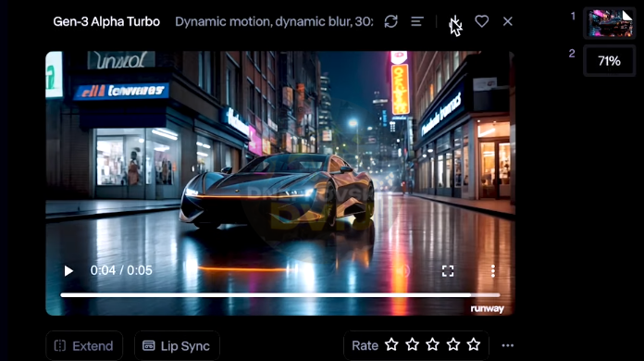Click the download icon under the cursor
The image size is (644, 361).
455,22
